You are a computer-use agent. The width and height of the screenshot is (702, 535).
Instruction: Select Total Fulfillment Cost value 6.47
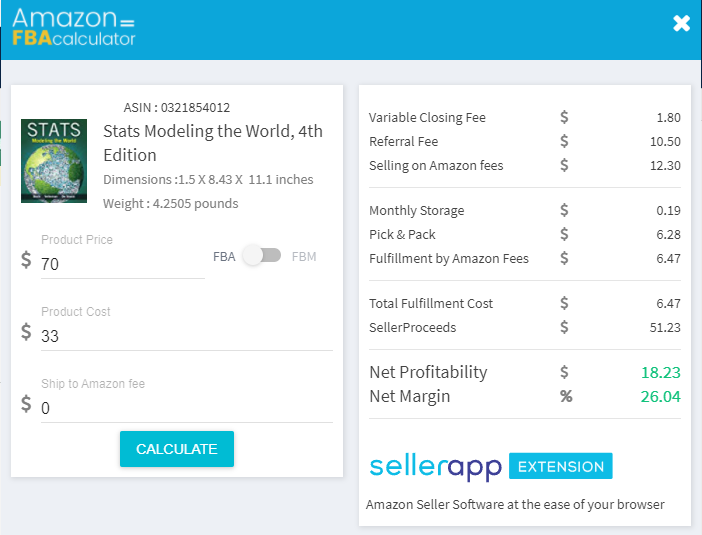point(668,304)
